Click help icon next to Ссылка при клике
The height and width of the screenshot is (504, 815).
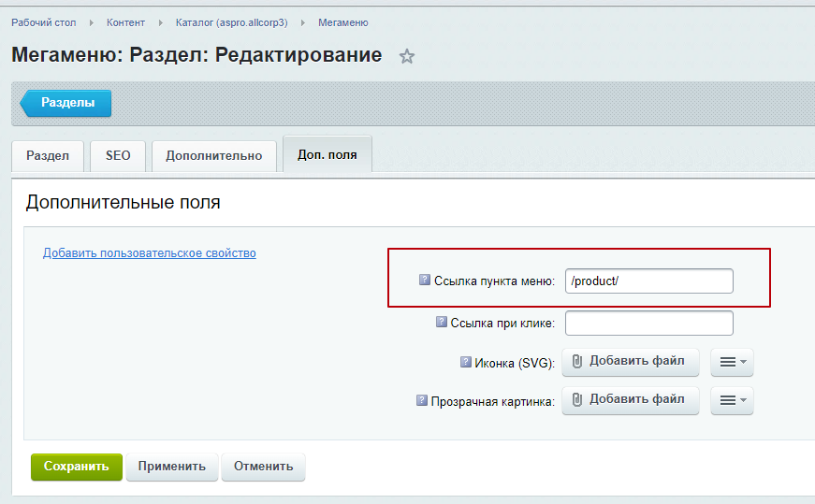[x=442, y=322]
